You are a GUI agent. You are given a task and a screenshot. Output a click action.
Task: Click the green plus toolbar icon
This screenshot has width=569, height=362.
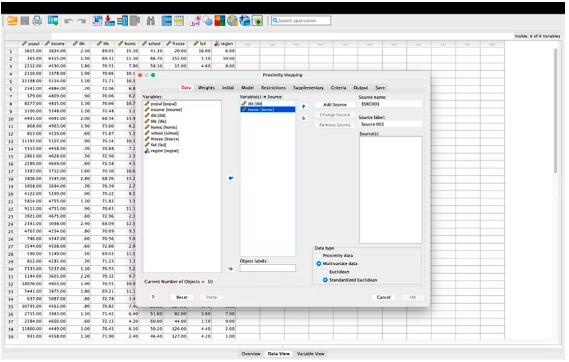257,21
